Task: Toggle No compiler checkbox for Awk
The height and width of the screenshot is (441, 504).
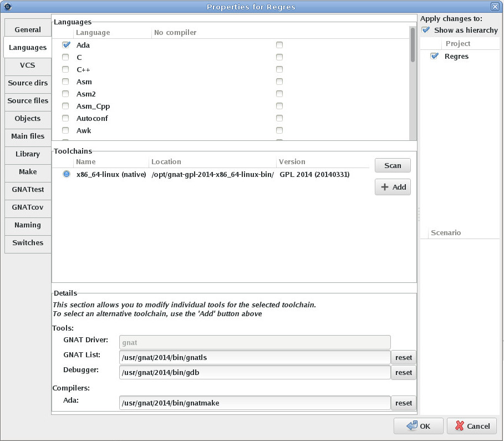Action: pyautogui.click(x=279, y=130)
